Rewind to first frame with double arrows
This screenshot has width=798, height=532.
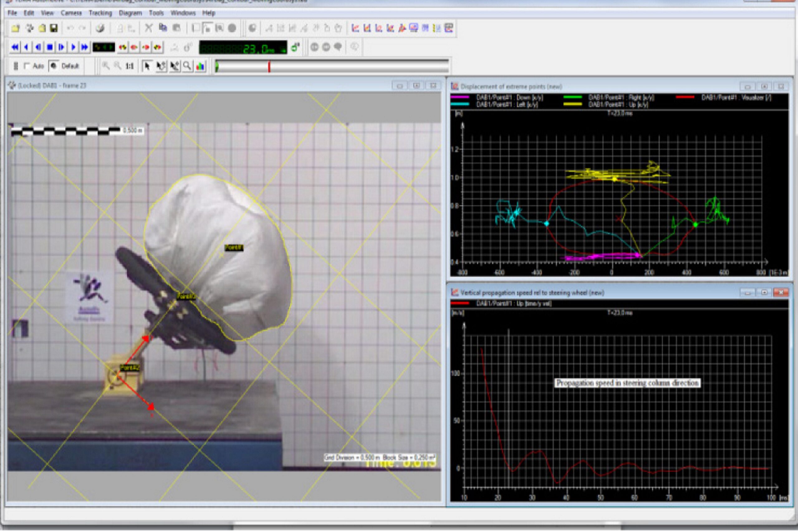coord(15,47)
